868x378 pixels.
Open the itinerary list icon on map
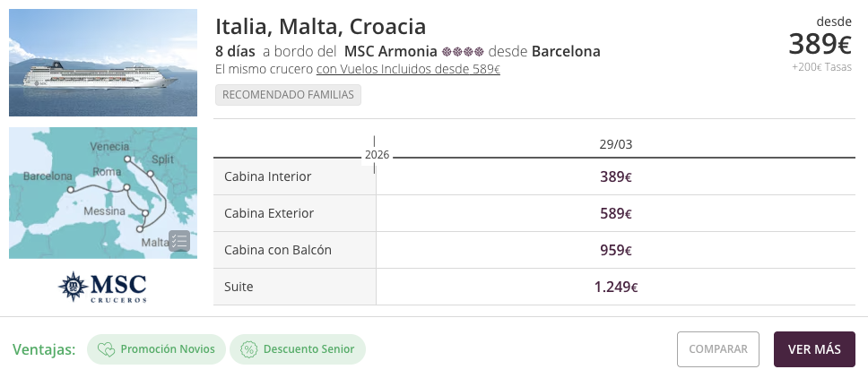point(179,241)
